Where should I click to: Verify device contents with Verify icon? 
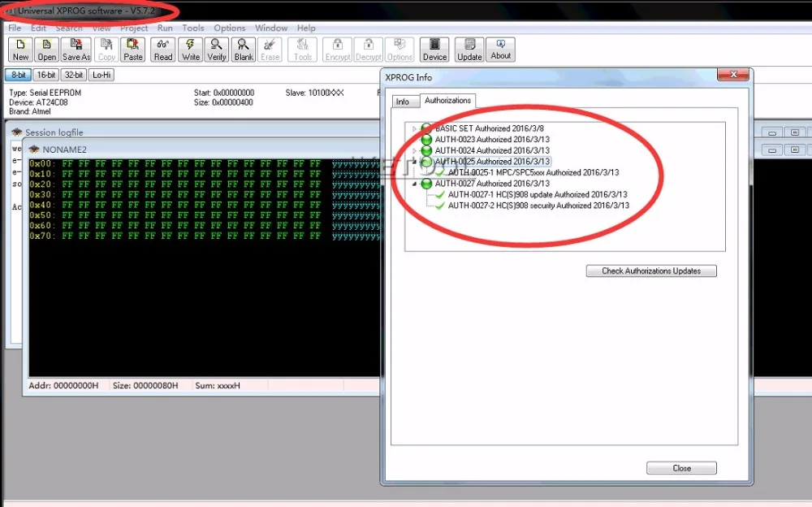[217, 50]
